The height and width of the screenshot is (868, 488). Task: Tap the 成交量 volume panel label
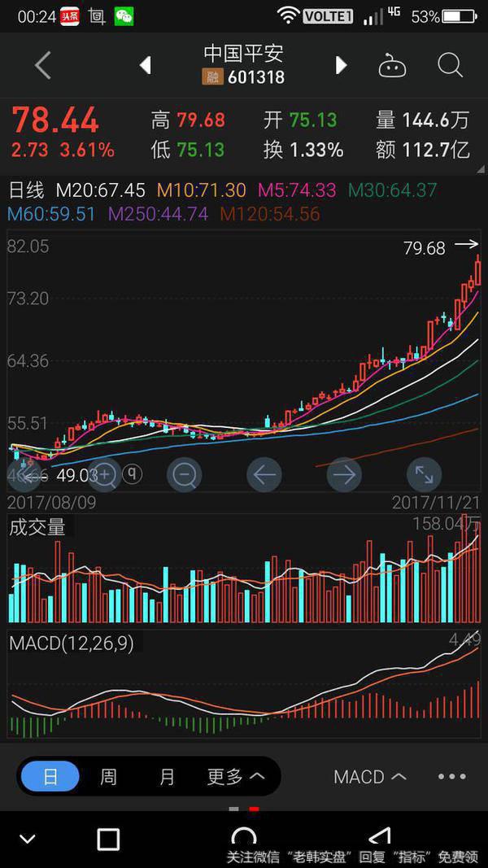[37, 526]
